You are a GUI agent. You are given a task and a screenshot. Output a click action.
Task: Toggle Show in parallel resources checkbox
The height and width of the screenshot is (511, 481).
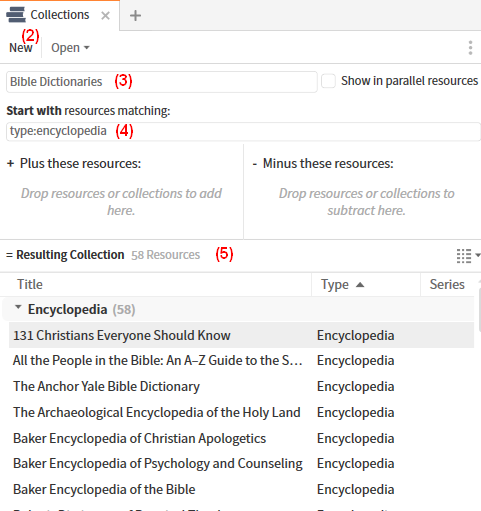click(x=328, y=81)
